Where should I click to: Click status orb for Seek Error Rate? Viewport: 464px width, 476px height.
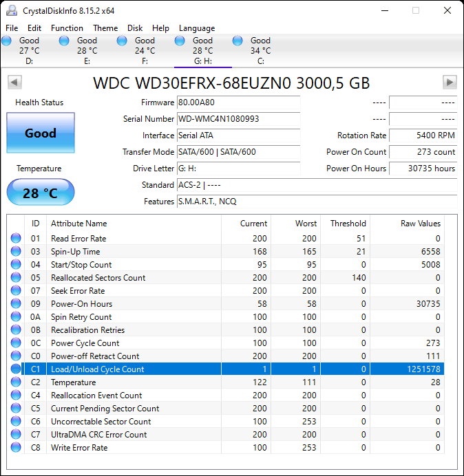pos(16,290)
